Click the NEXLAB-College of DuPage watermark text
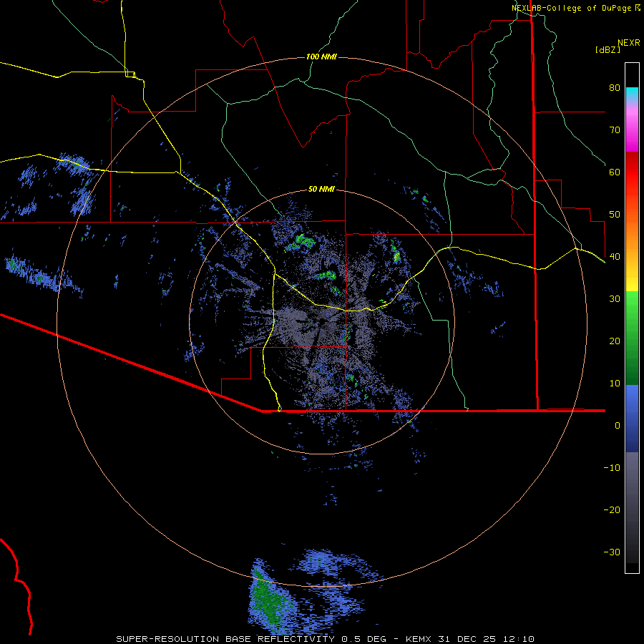This screenshot has width=644, height=644. [572, 8]
